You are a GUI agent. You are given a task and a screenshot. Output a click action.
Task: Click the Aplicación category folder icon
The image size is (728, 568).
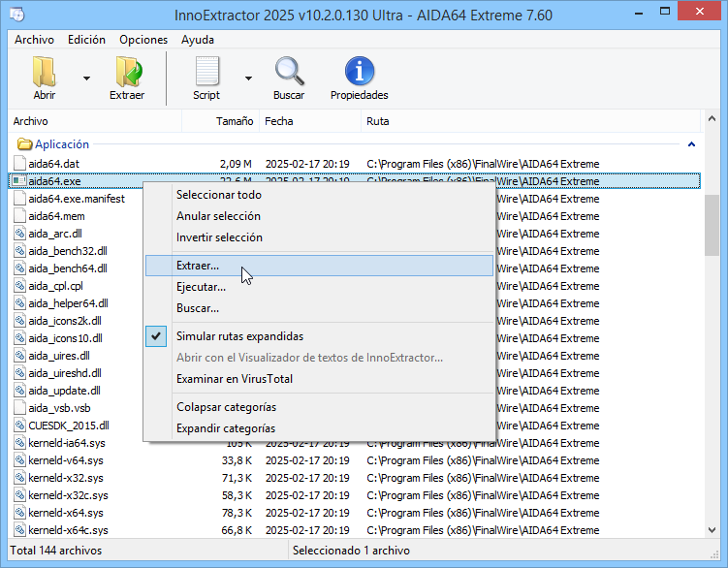pyautogui.click(x=24, y=144)
